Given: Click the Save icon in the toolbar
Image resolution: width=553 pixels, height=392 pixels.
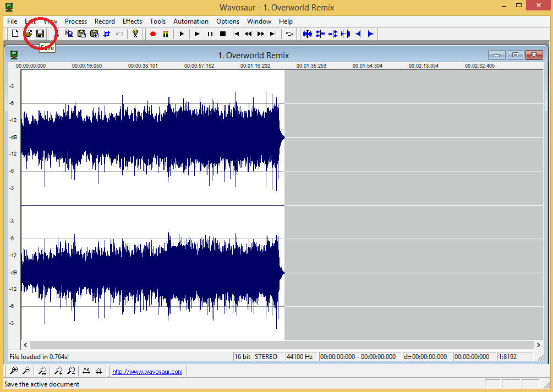Looking at the screenshot, I should tap(40, 34).
